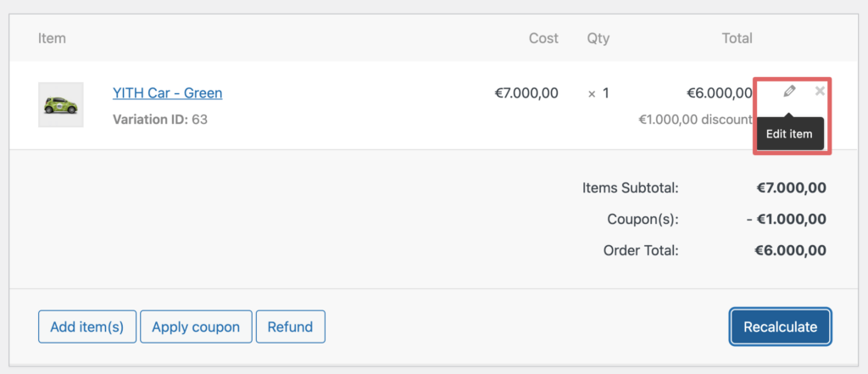Screen dimensions: 868x374
Task: Open the green car product thumbnail
Action: [61, 104]
